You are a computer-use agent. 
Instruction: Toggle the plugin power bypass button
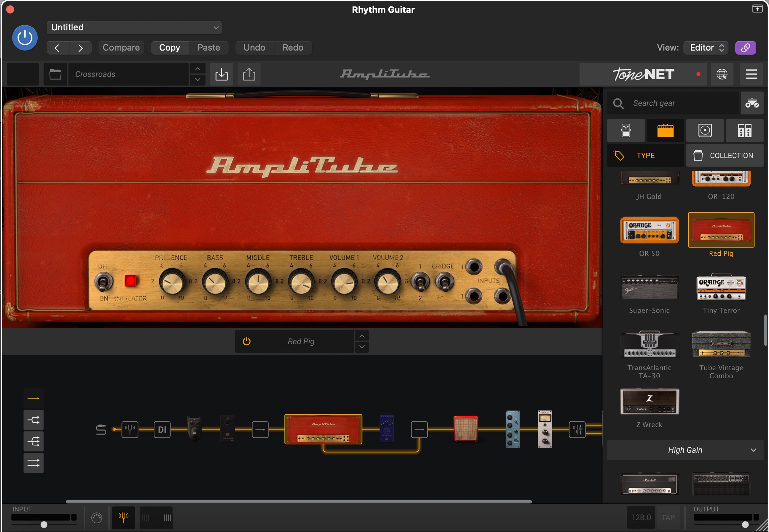[25, 38]
